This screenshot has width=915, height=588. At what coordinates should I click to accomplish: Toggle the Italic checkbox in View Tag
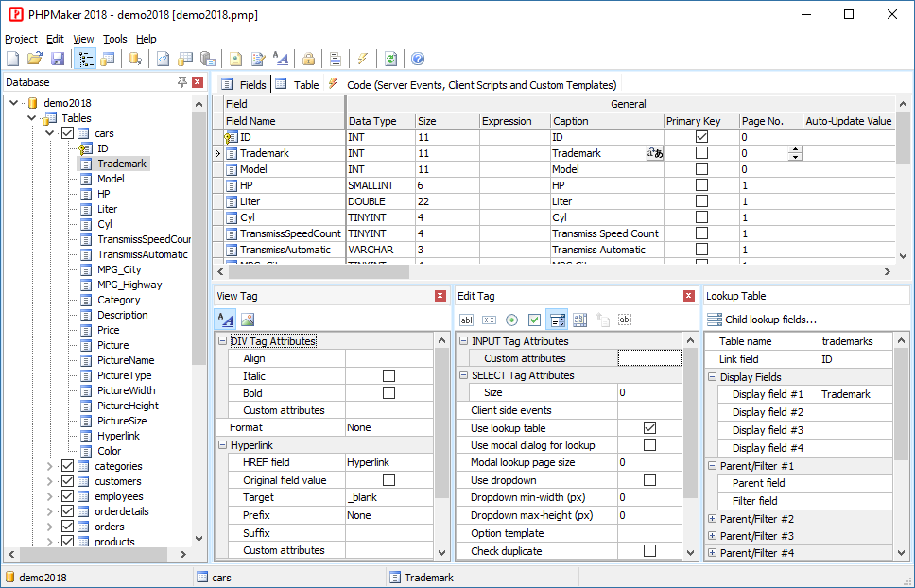pos(388,375)
